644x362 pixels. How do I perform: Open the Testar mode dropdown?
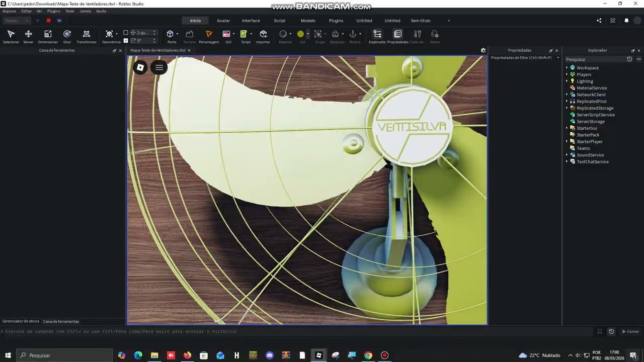17,21
